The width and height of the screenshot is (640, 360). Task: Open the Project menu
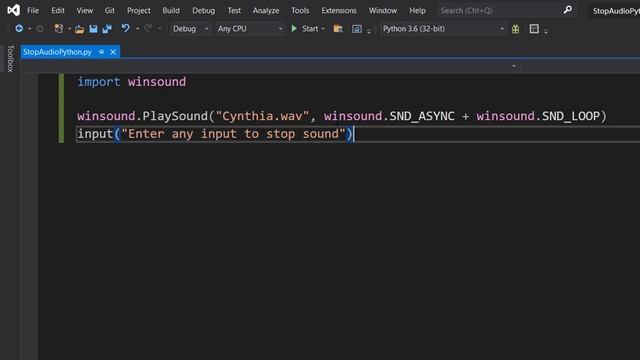138,11
